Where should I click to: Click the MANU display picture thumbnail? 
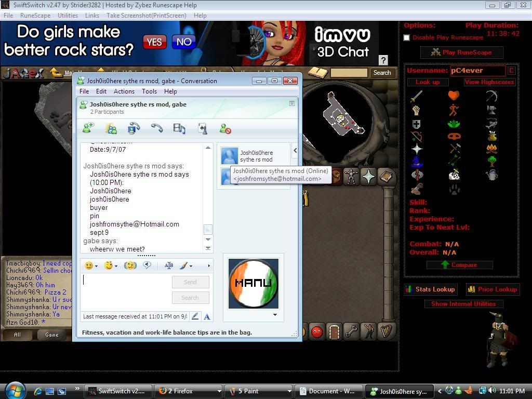pos(254,284)
